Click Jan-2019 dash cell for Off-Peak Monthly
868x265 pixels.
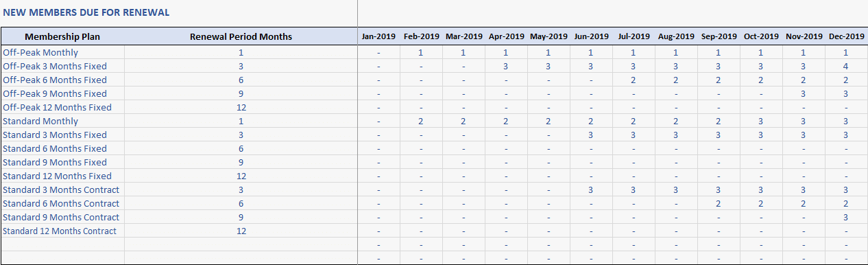(378, 52)
